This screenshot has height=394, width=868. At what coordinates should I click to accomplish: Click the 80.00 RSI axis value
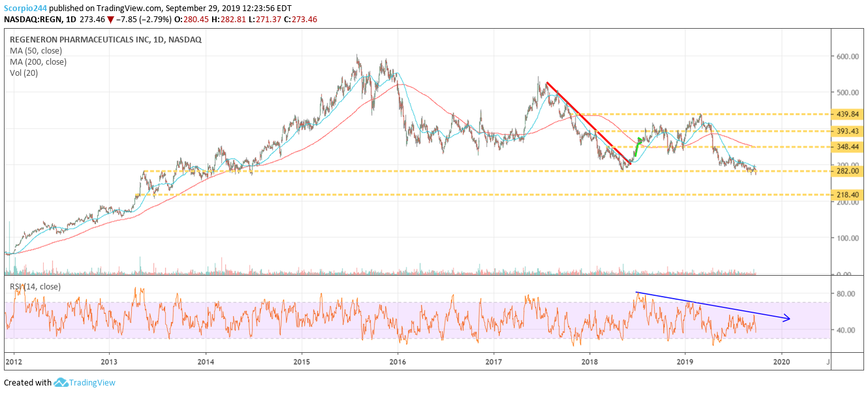(845, 294)
